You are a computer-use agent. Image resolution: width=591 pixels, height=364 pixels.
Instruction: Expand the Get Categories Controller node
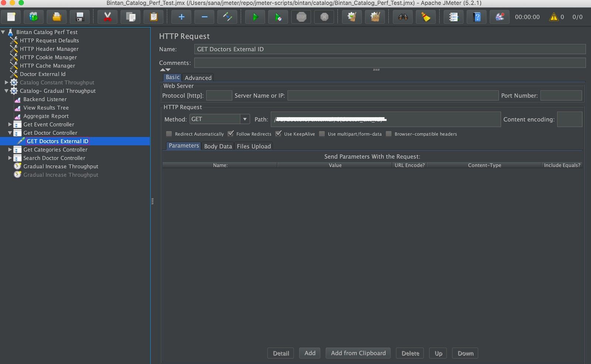pos(10,150)
